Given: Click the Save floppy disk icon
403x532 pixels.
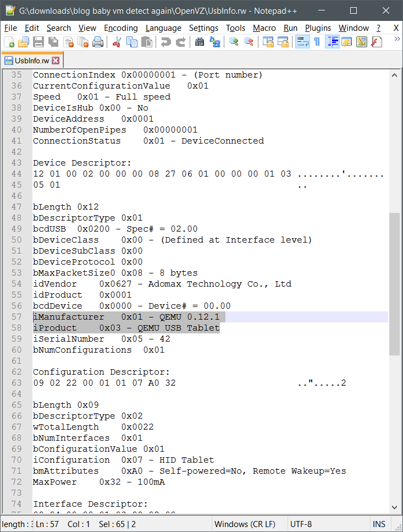Looking at the screenshot, I should point(38,42).
